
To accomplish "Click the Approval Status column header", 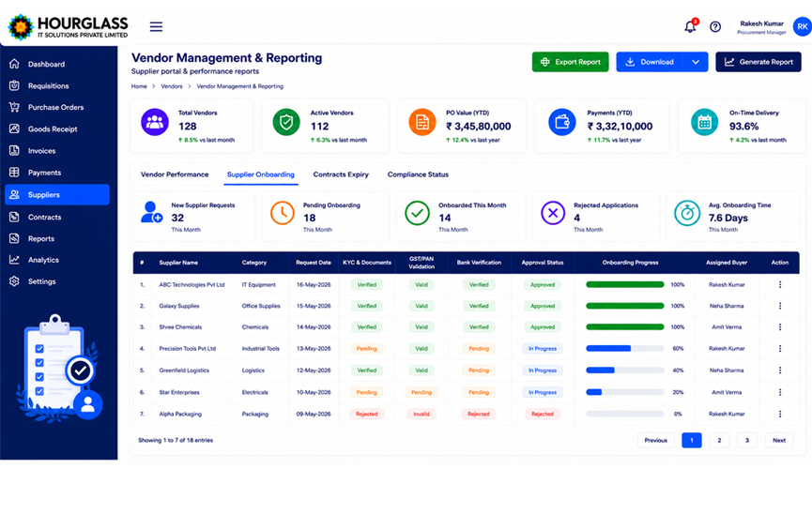I will [543, 263].
